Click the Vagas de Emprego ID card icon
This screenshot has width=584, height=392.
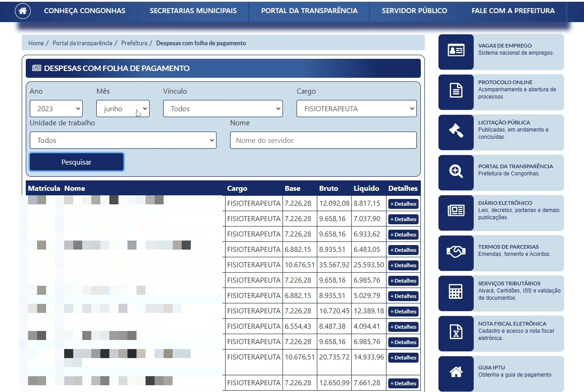(x=456, y=50)
